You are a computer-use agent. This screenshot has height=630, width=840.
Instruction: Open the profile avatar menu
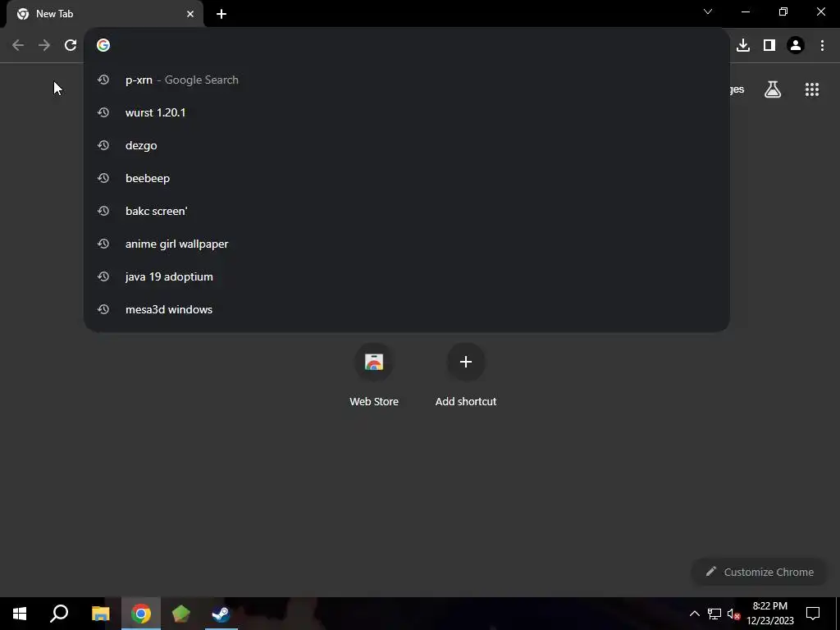click(796, 45)
